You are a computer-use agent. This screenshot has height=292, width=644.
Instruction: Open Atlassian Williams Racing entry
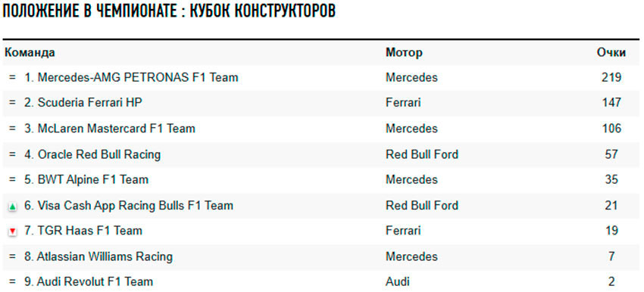(105, 256)
